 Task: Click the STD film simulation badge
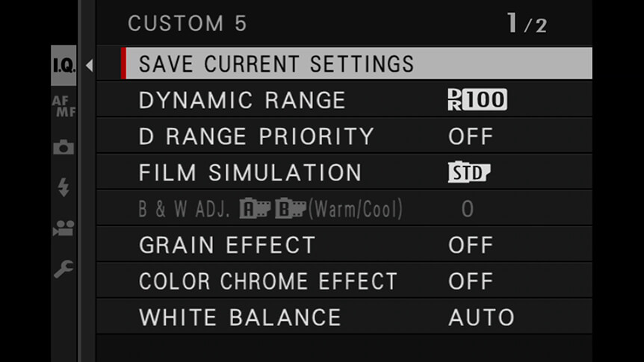pos(468,172)
